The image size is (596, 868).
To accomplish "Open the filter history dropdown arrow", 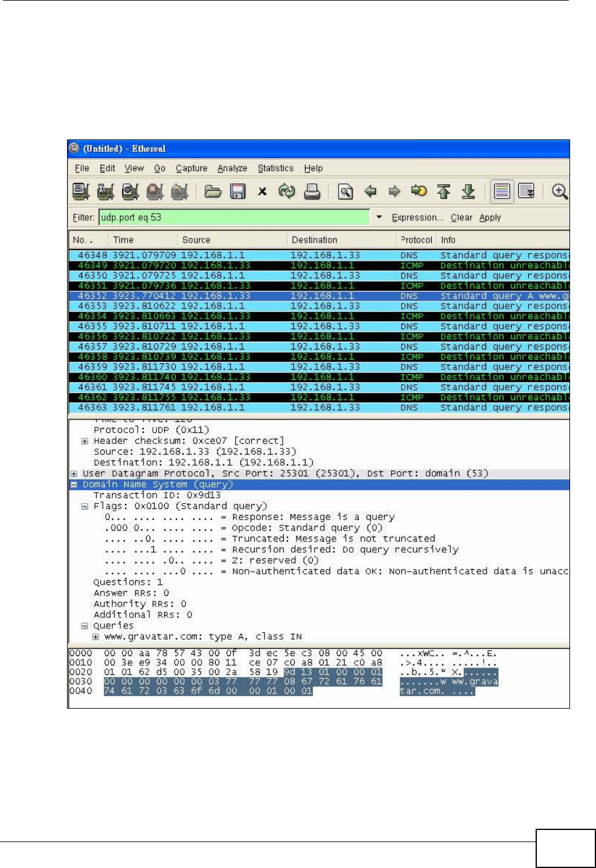I will [x=379, y=217].
